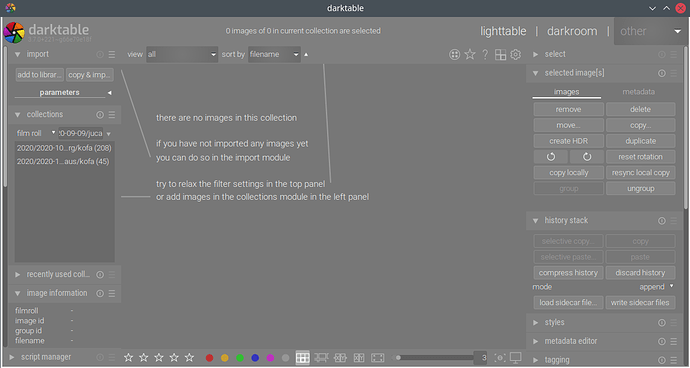Switch to zoomable lighttable layout

(x=321, y=357)
